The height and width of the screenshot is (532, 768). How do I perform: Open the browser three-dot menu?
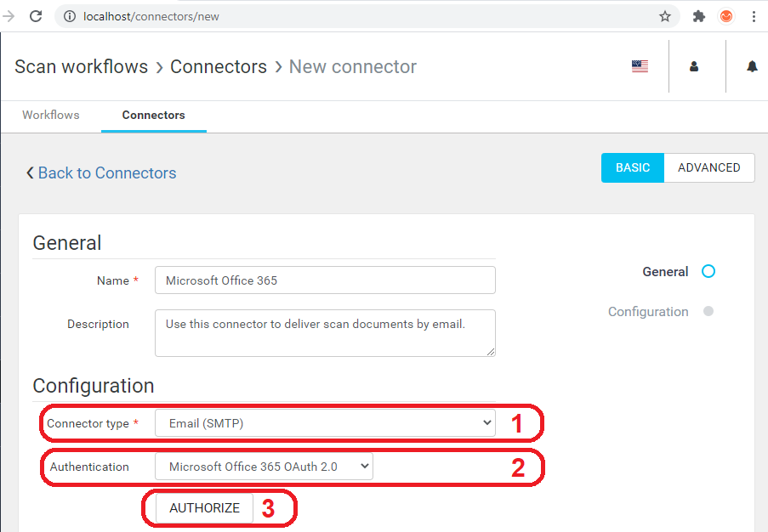click(754, 16)
